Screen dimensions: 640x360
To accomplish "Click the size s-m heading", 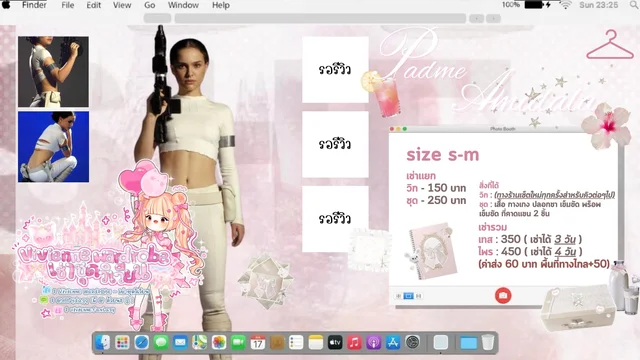I will point(442,155).
